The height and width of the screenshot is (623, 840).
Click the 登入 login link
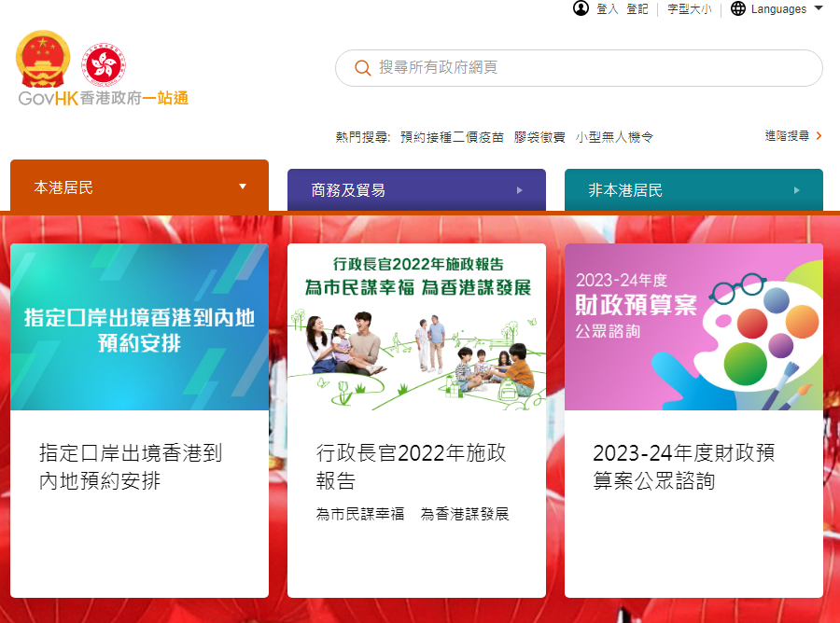pos(607,9)
